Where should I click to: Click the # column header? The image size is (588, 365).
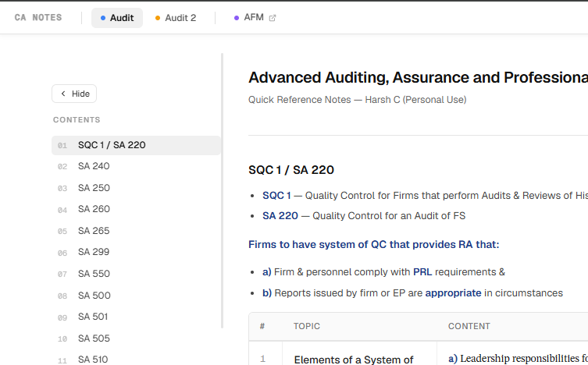pos(262,327)
